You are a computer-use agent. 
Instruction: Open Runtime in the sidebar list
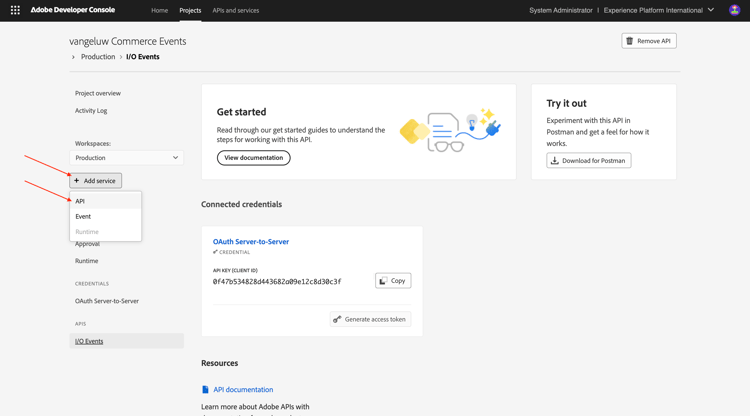click(x=87, y=261)
